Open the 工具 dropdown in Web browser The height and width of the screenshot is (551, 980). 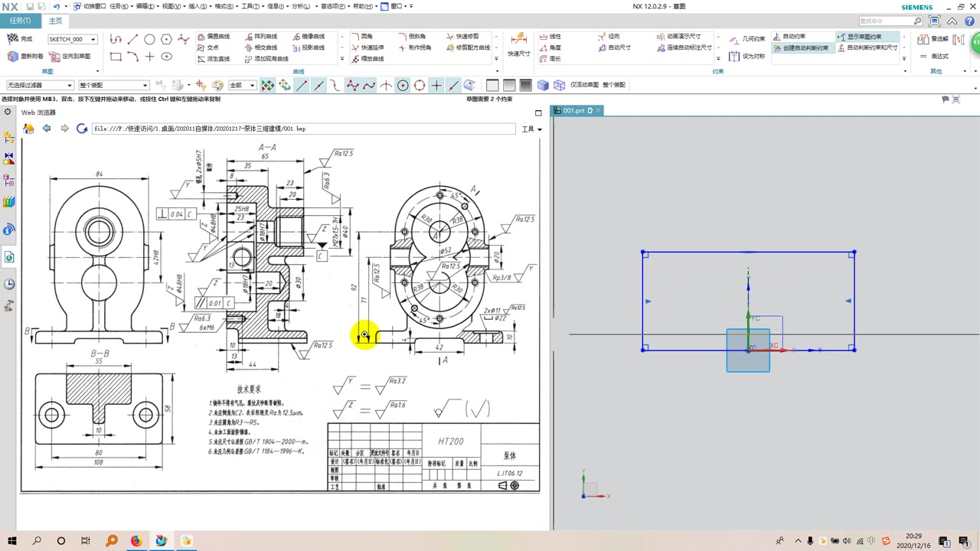tap(531, 129)
